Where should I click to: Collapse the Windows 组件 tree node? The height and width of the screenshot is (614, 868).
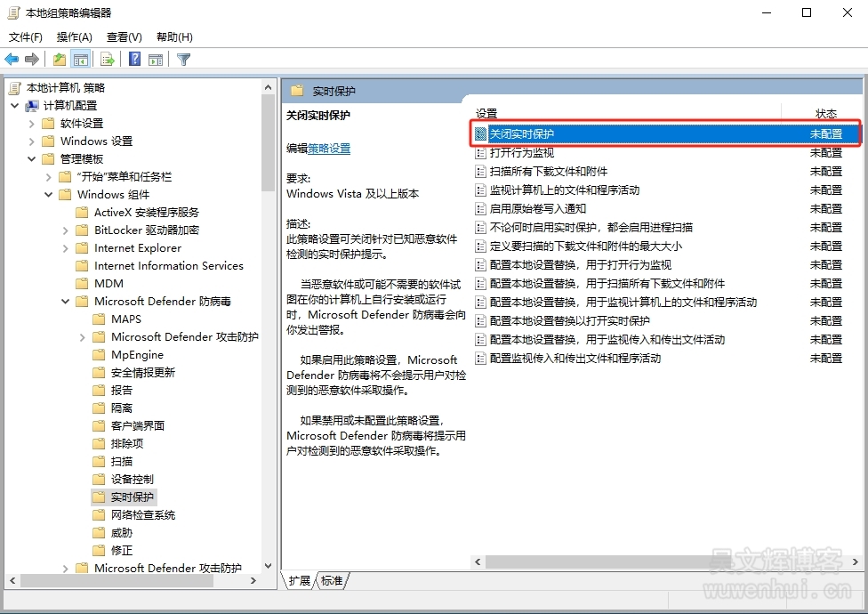[49, 195]
